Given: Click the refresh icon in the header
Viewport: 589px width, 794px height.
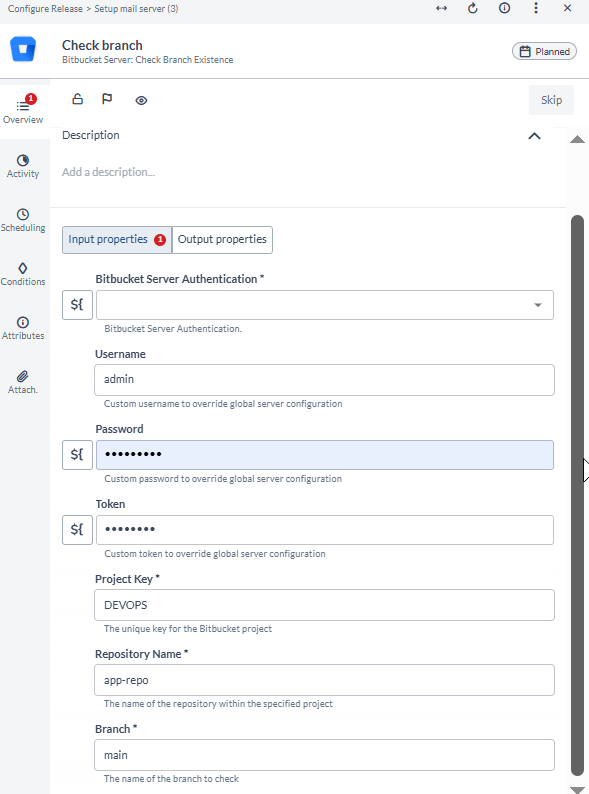Looking at the screenshot, I should coord(473,8).
